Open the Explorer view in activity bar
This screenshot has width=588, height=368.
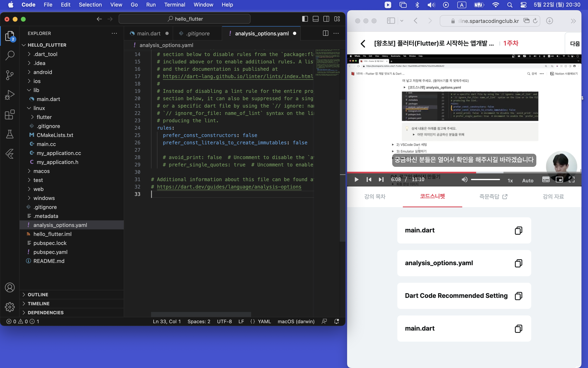coord(10,36)
